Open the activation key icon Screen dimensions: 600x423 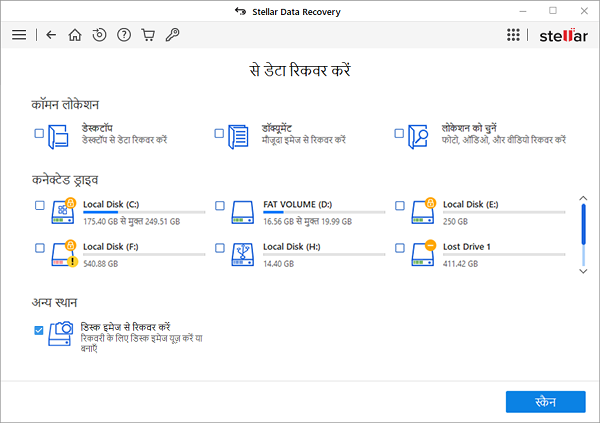[172, 35]
